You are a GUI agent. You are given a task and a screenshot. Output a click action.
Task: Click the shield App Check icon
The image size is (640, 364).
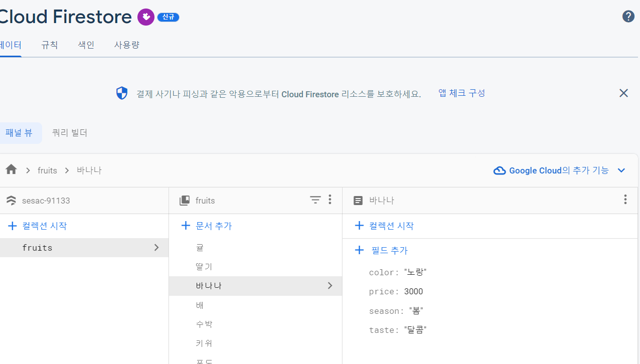pos(122,93)
